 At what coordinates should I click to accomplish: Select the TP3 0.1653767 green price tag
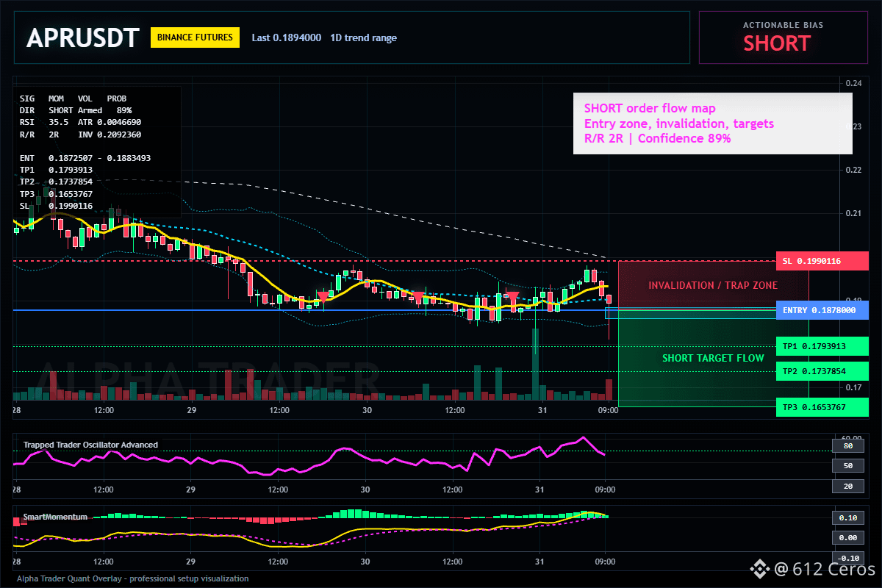coord(822,406)
